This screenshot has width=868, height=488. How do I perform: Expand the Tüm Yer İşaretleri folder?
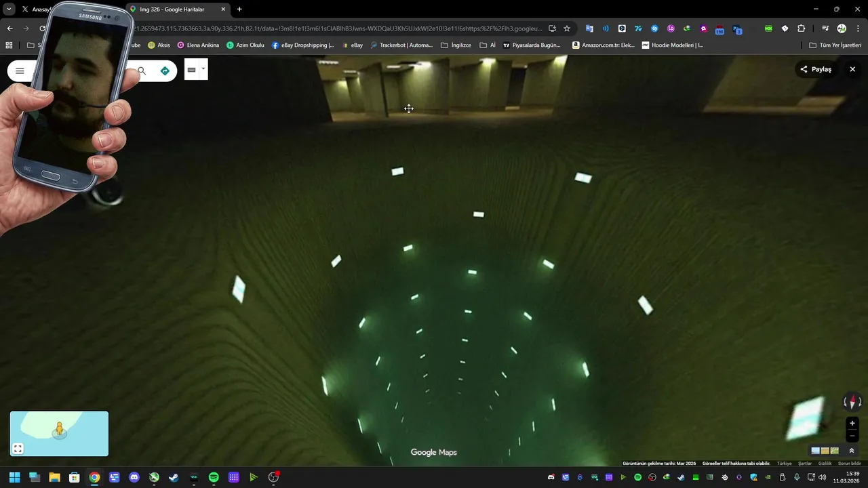pyautogui.click(x=835, y=45)
